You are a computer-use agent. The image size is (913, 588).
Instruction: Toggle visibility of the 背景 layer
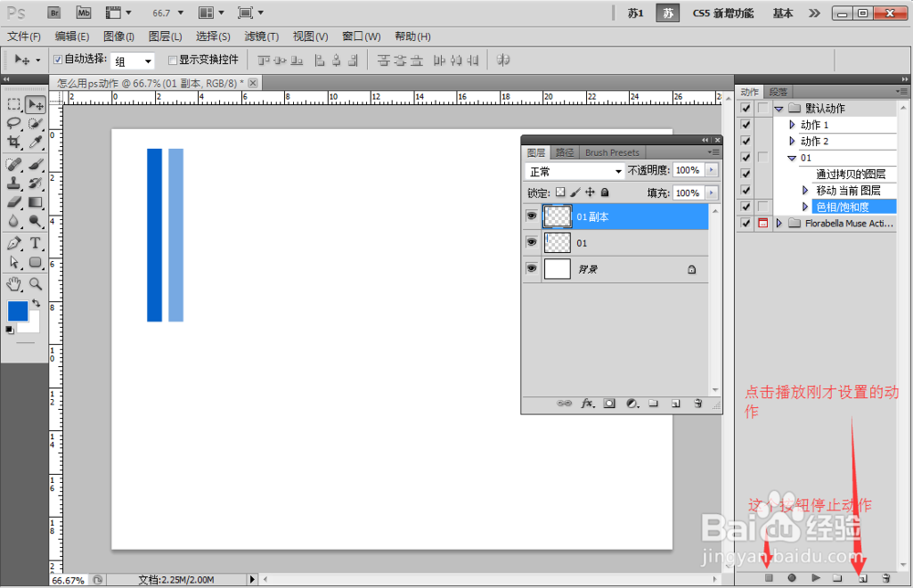531,268
